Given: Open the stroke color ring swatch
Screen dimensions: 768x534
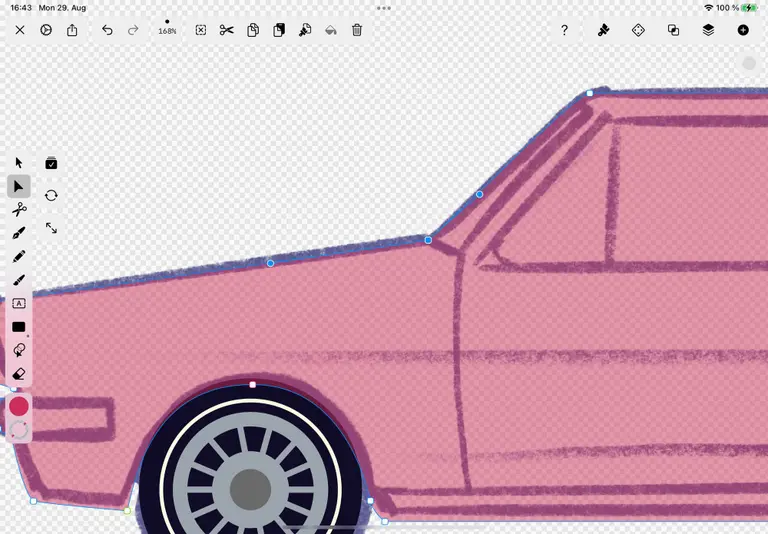Looking at the screenshot, I should [19, 430].
